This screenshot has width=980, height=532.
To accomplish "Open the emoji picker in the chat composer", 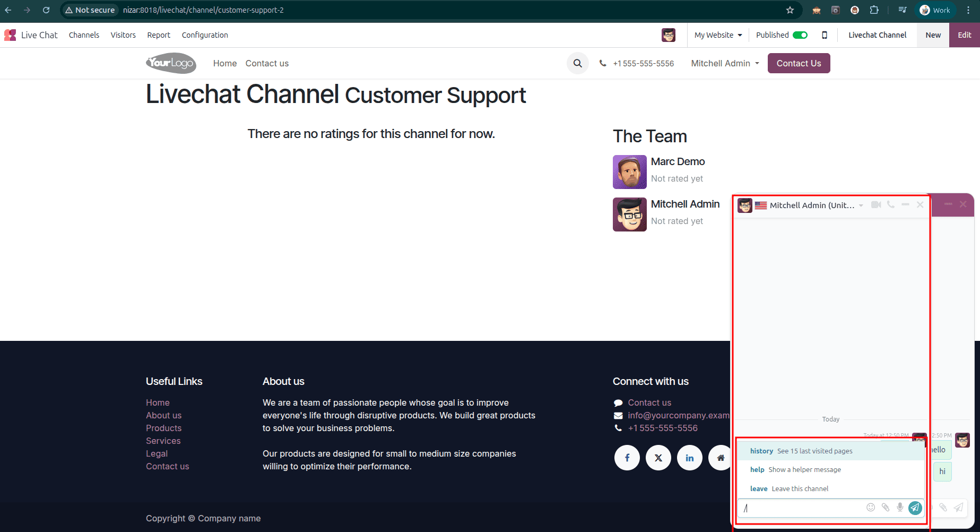I will coord(871,508).
